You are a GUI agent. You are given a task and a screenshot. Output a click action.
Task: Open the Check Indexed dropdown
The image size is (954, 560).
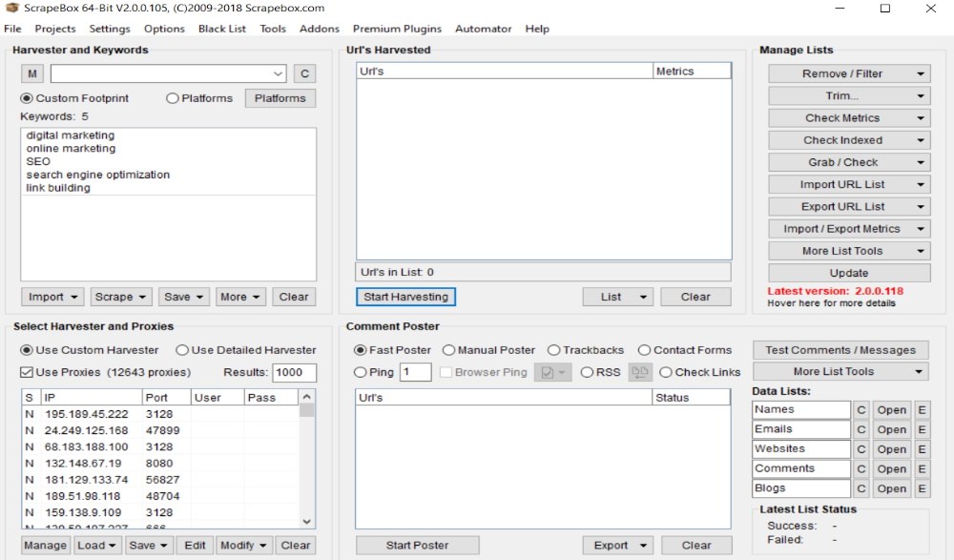click(x=849, y=140)
